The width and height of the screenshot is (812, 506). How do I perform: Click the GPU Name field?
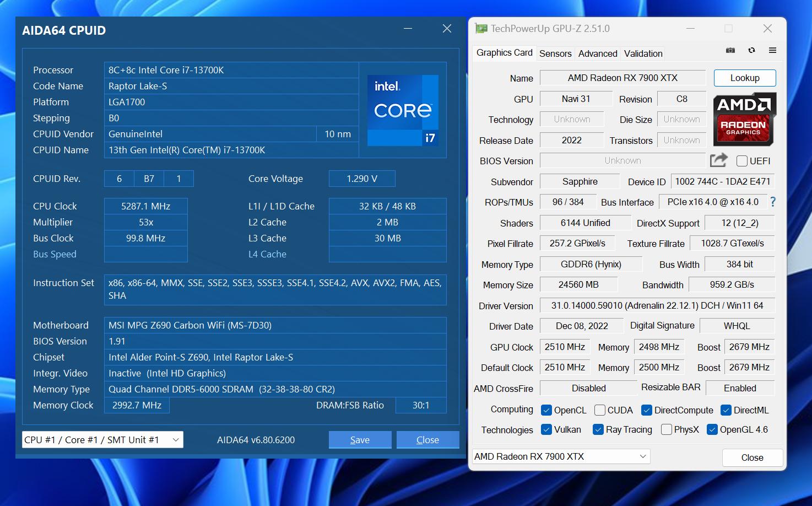click(x=622, y=78)
